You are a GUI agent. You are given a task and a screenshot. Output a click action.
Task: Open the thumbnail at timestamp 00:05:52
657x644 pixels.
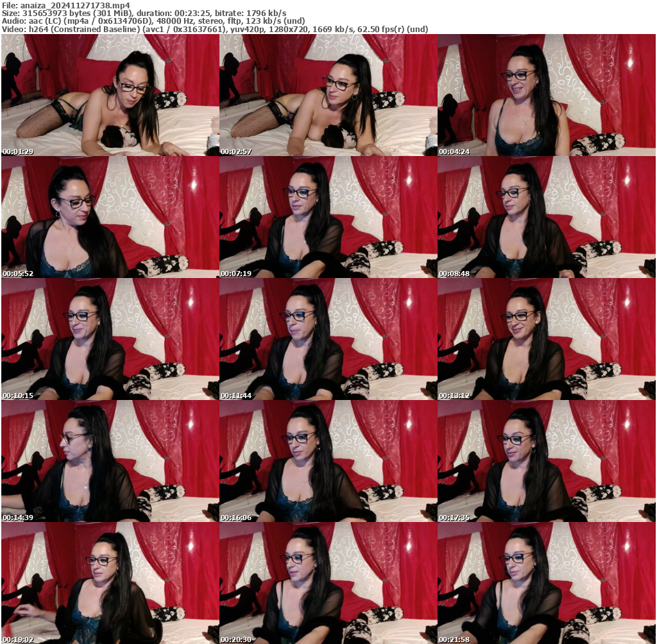[x=109, y=217]
